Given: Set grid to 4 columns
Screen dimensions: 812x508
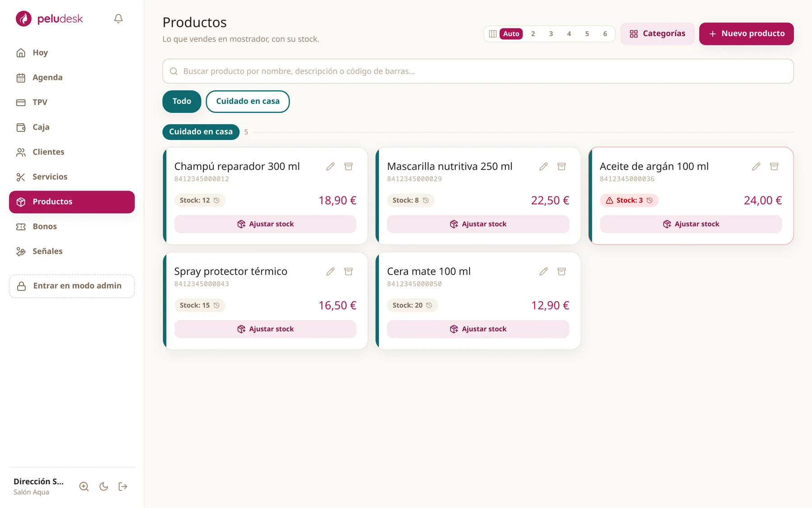Looking at the screenshot, I should (569, 34).
